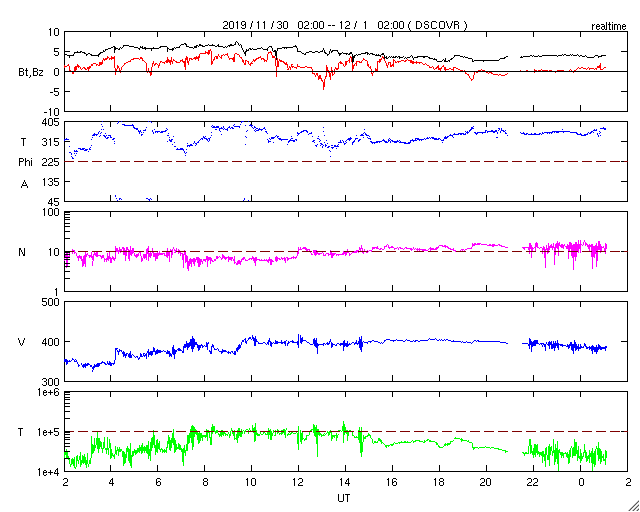Click the "4" hour tick label
Viewport: 640px width, 512px height.
coord(111,483)
